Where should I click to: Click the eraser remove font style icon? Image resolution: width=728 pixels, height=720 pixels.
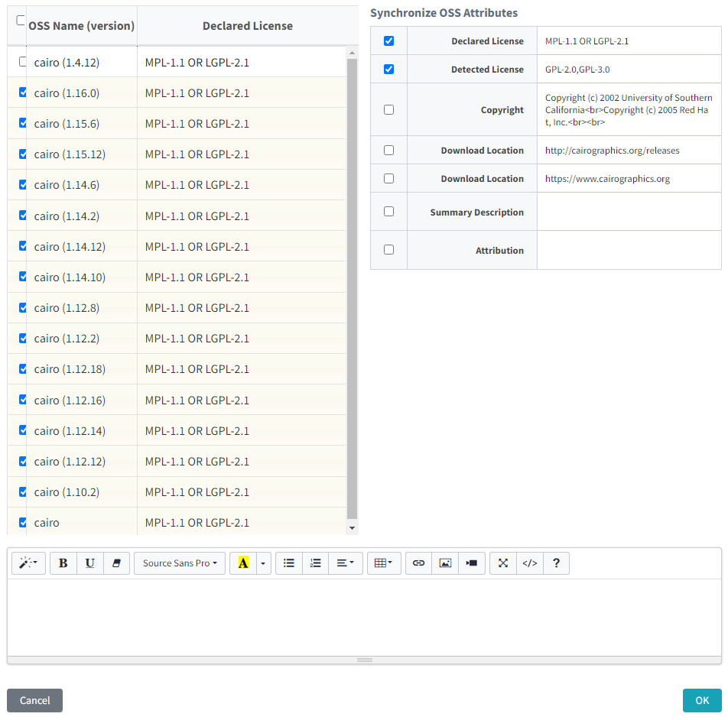(x=116, y=563)
